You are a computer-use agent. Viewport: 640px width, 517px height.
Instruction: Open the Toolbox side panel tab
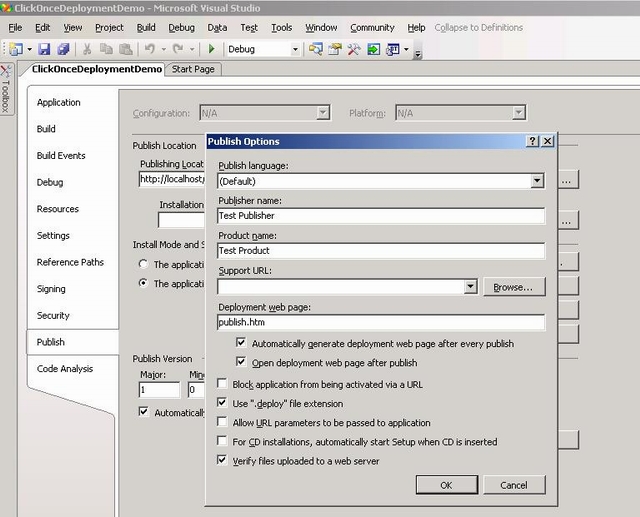pyautogui.click(x=6, y=89)
